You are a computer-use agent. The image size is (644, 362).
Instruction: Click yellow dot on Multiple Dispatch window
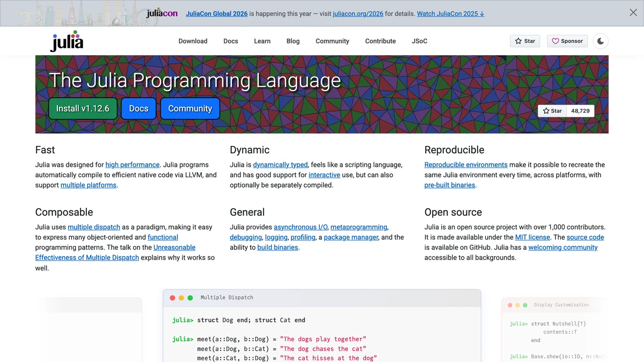coord(181,298)
